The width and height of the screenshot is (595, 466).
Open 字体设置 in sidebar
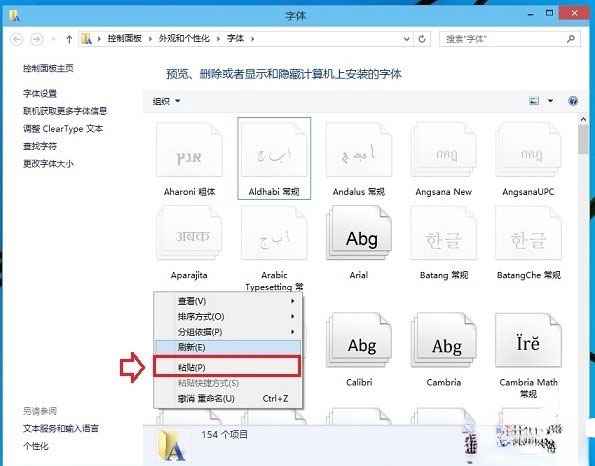click(40, 93)
